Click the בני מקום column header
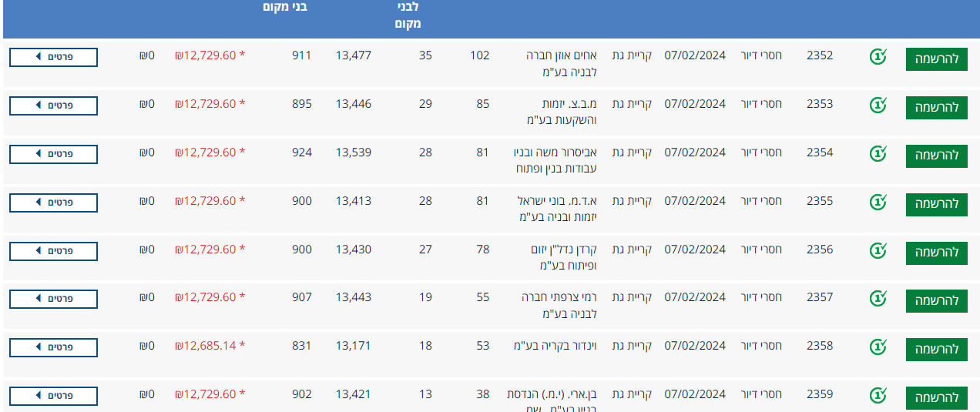 coord(284,8)
